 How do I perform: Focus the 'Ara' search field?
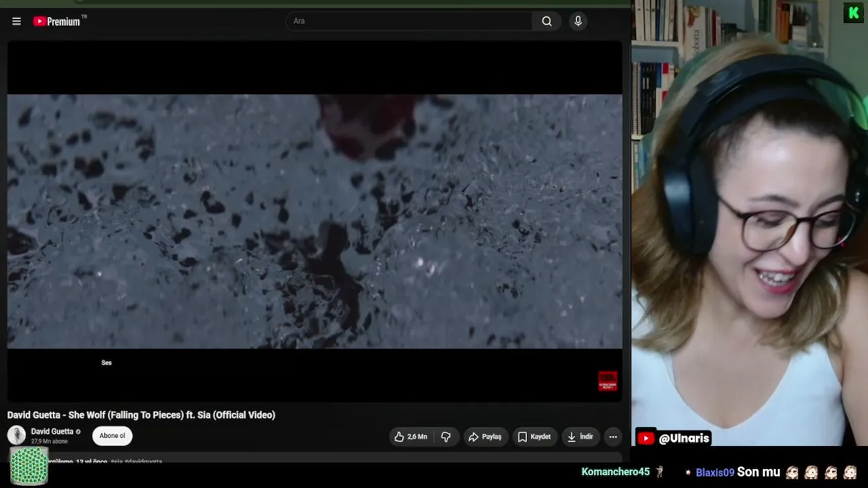click(x=409, y=21)
